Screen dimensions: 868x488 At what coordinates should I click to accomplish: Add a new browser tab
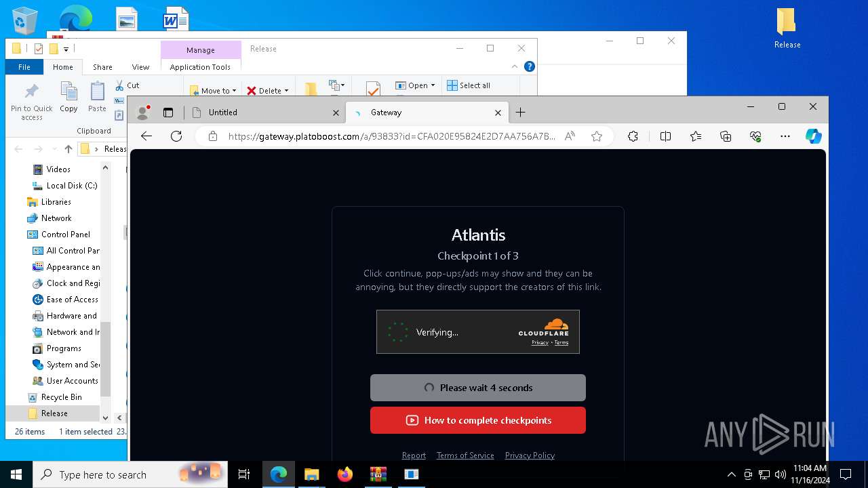520,113
